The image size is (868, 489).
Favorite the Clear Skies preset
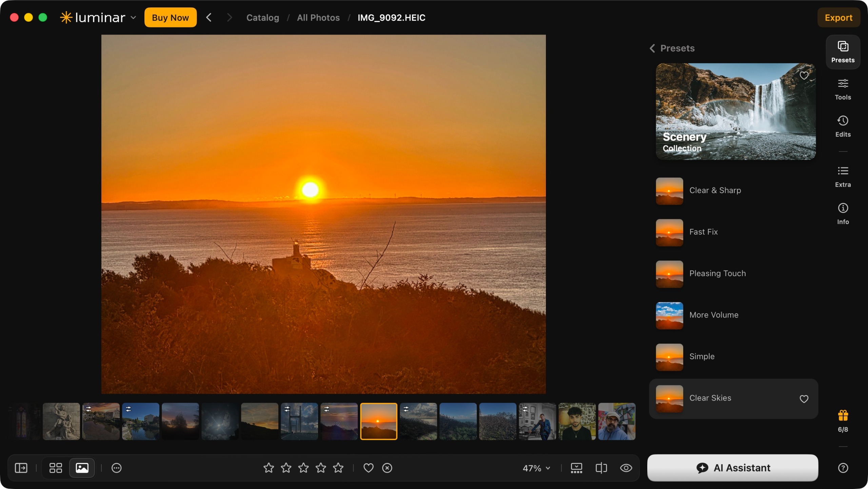tap(804, 399)
